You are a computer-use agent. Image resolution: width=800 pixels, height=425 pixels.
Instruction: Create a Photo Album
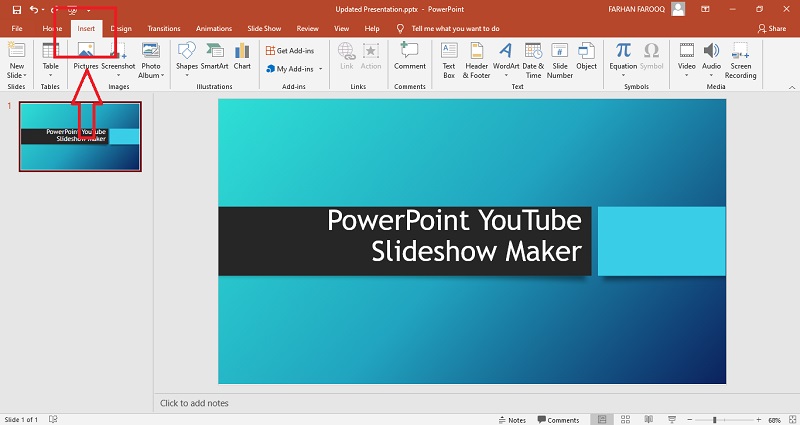click(x=151, y=60)
